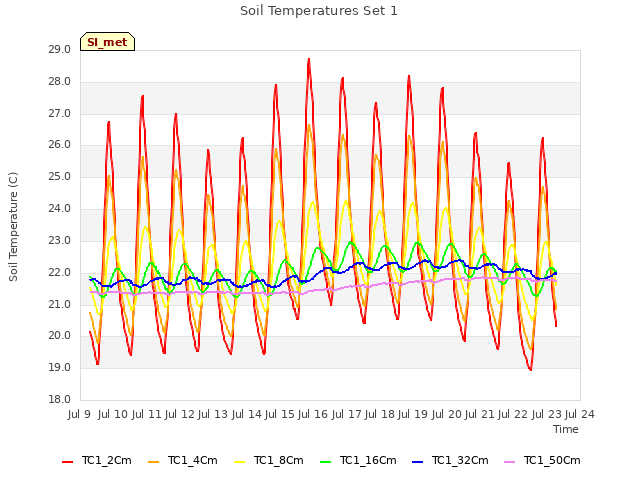The height and width of the screenshot is (480, 640).
Task: Click the Jul 20 x-axis date label
Action: click(x=446, y=414)
